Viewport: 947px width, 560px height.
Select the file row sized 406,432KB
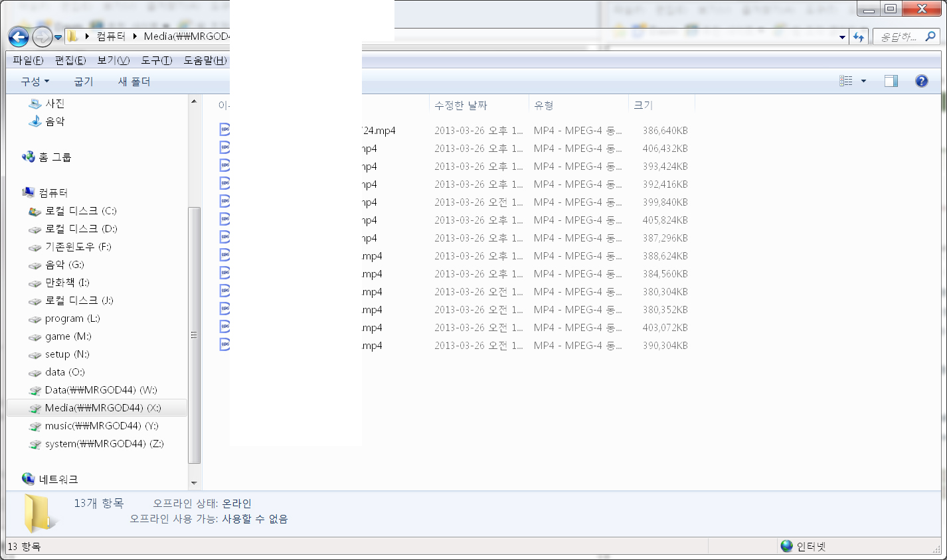[x=455, y=149]
